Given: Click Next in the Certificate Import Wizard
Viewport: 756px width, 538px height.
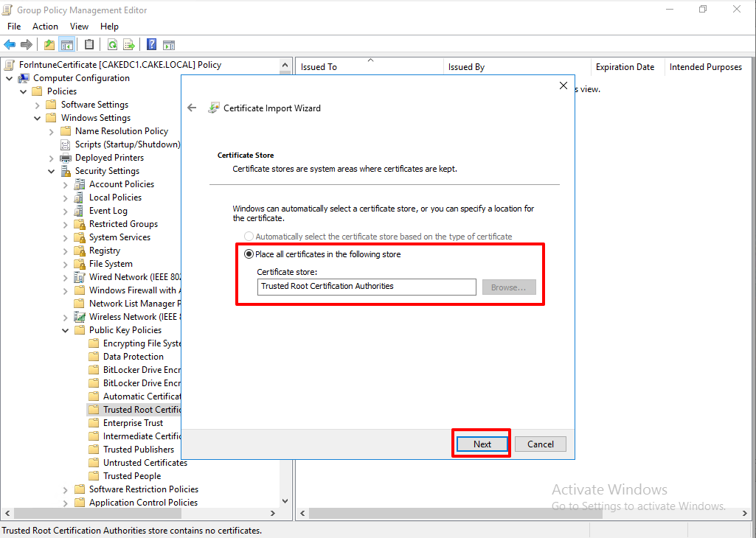Looking at the screenshot, I should [482, 444].
